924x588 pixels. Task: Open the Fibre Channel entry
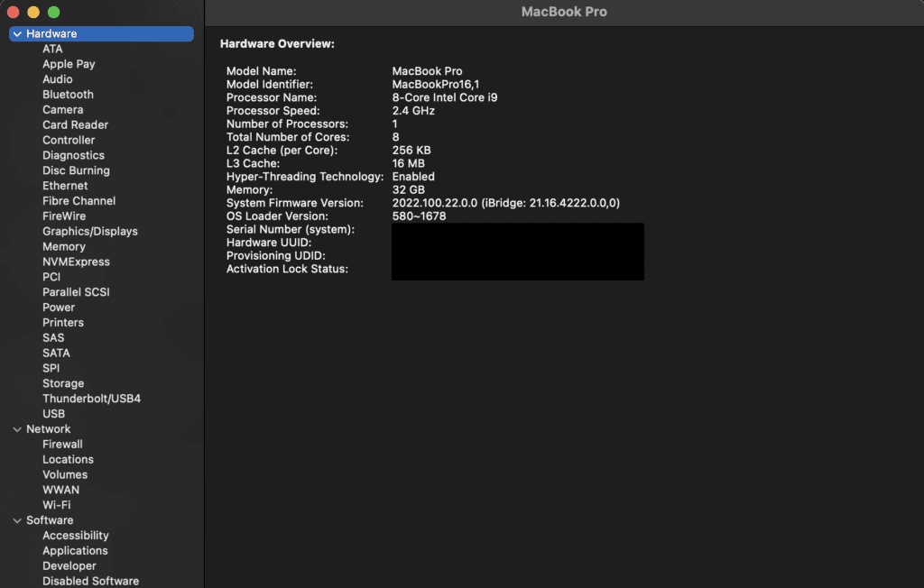tap(79, 201)
